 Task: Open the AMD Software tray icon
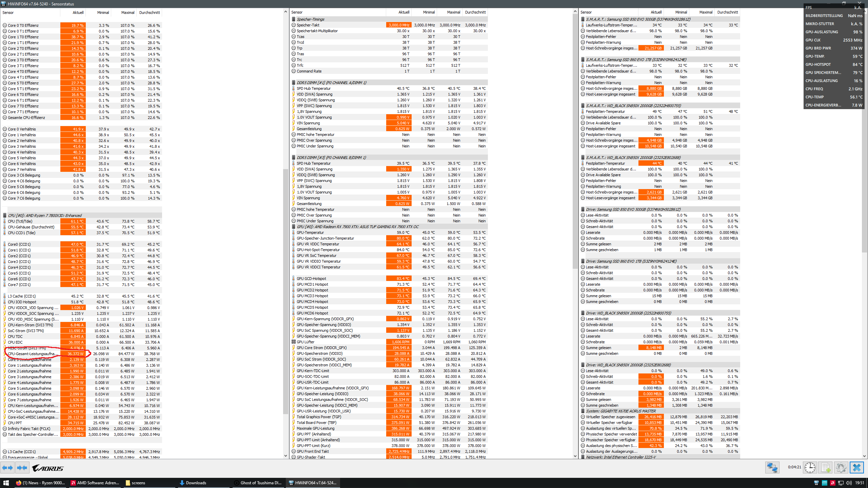click(832, 483)
